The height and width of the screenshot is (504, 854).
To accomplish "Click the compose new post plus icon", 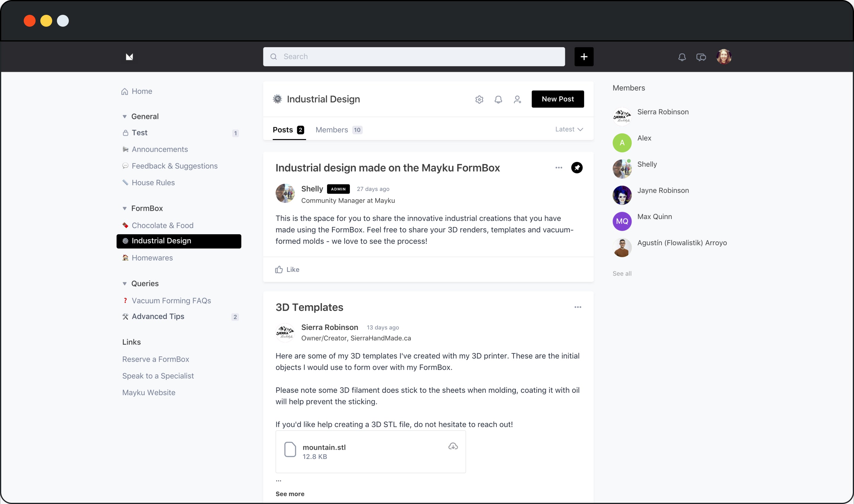I will click(584, 56).
